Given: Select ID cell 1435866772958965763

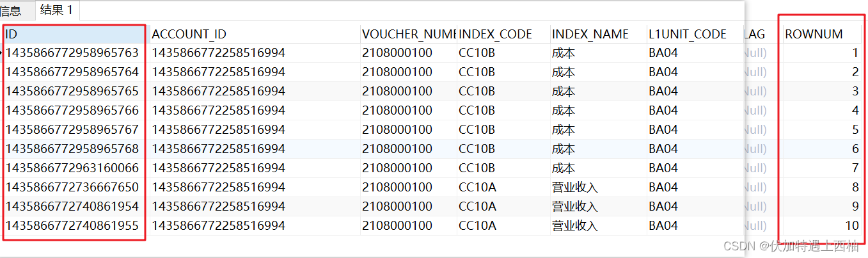Looking at the screenshot, I should click(75, 53).
